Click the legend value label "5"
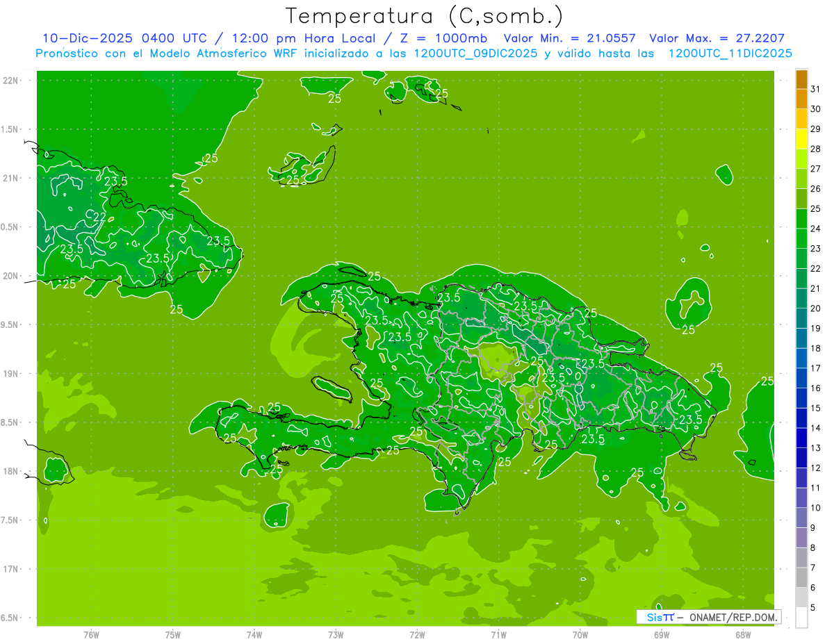834x644 pixels. click(x=813, y=608)
